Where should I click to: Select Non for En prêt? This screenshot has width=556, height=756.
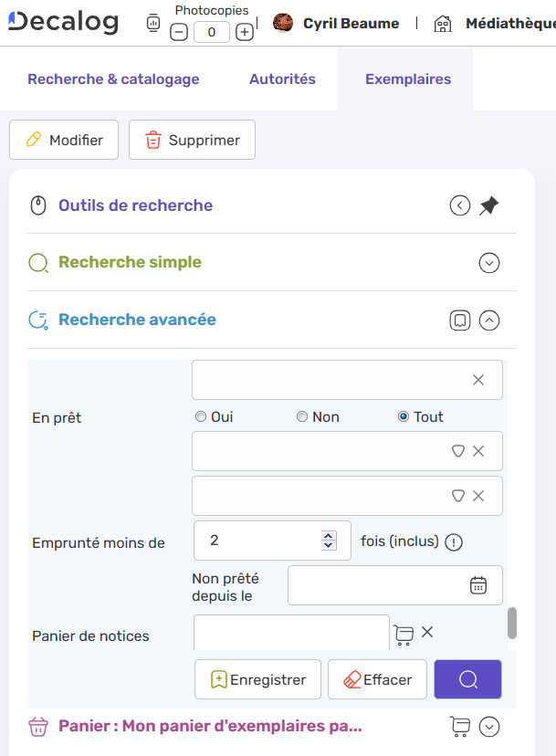point(301,416)
